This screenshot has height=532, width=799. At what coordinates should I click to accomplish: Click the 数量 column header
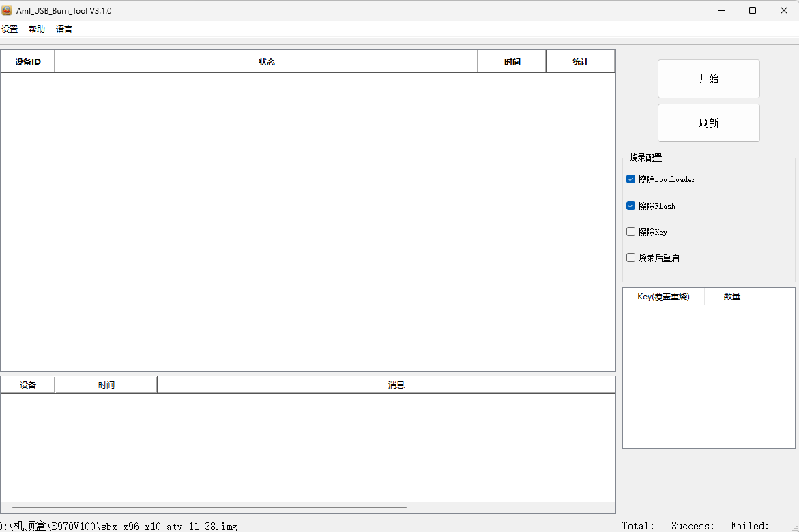[x=731, y=296]
